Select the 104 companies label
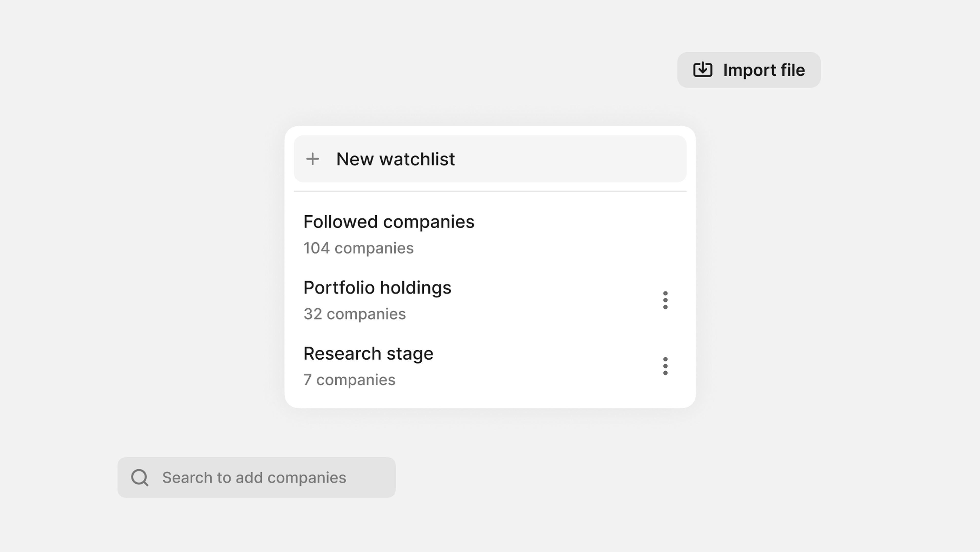 click(x=359, y=248)
